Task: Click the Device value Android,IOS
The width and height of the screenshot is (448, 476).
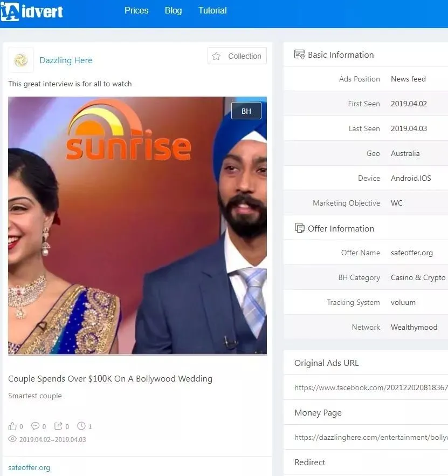Action: pos(411,178)
